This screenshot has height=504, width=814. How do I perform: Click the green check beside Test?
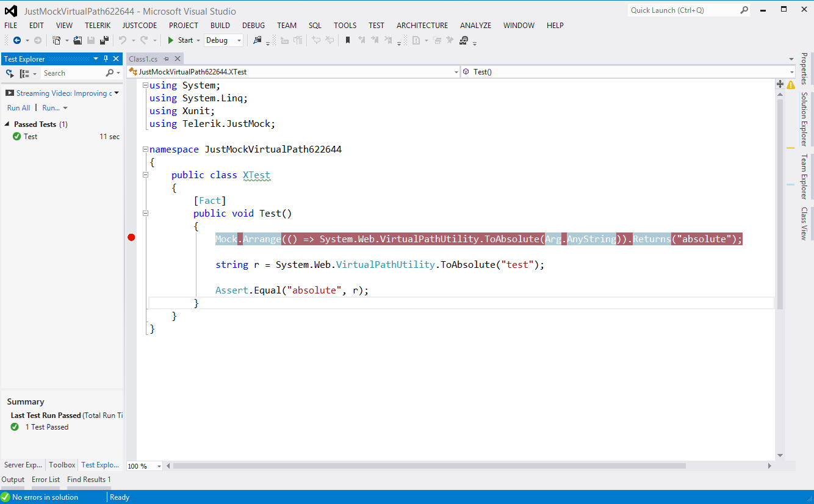(x=17, y=137)
